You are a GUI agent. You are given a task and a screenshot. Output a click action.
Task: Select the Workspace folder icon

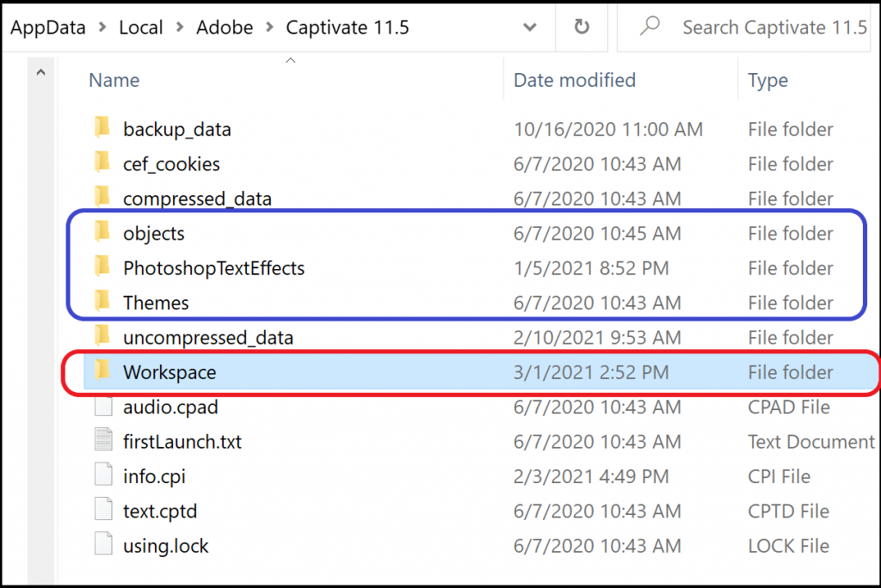[102, 371]
